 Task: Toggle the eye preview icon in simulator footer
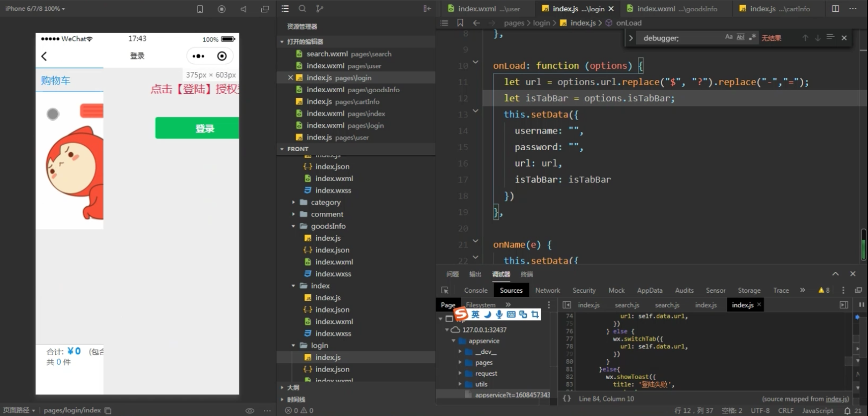point(250,410)
